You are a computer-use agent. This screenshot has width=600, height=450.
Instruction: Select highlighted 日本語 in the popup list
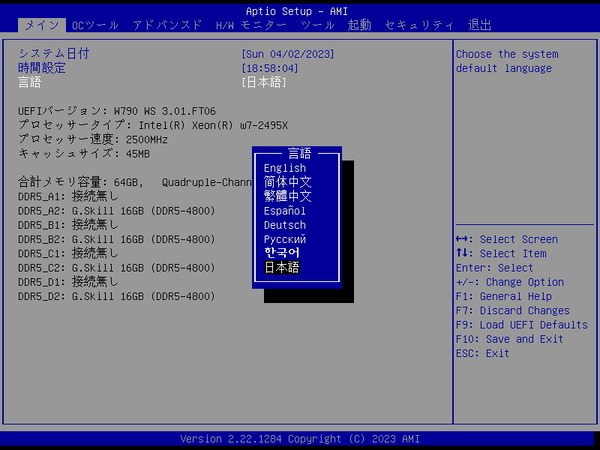pos(282,267)
